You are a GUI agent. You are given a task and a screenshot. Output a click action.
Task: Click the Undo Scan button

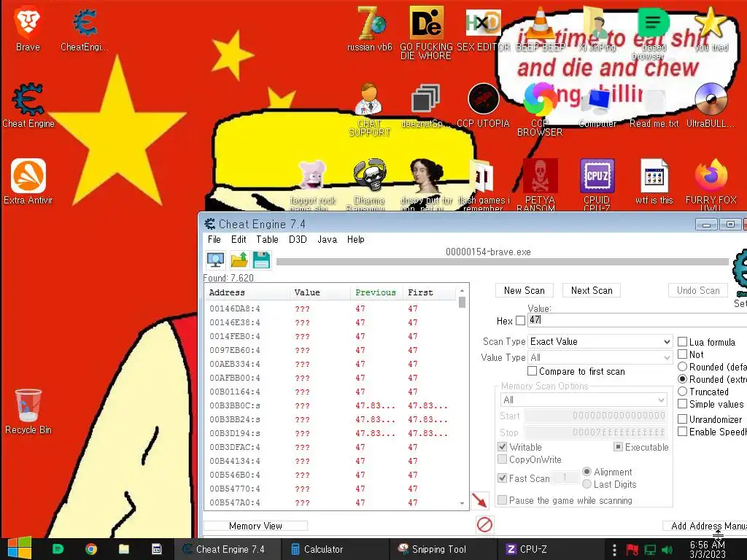pyautogui.click(x=698, y=290)
